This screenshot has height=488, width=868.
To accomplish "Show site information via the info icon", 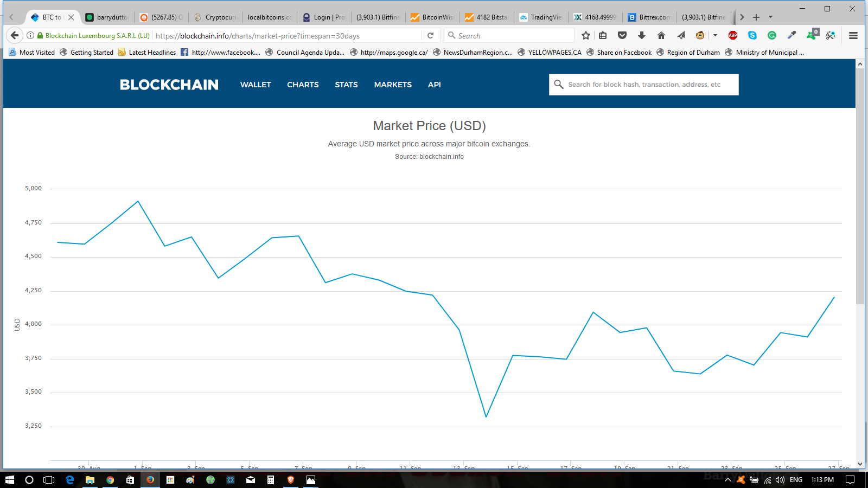I will (30, 36).
